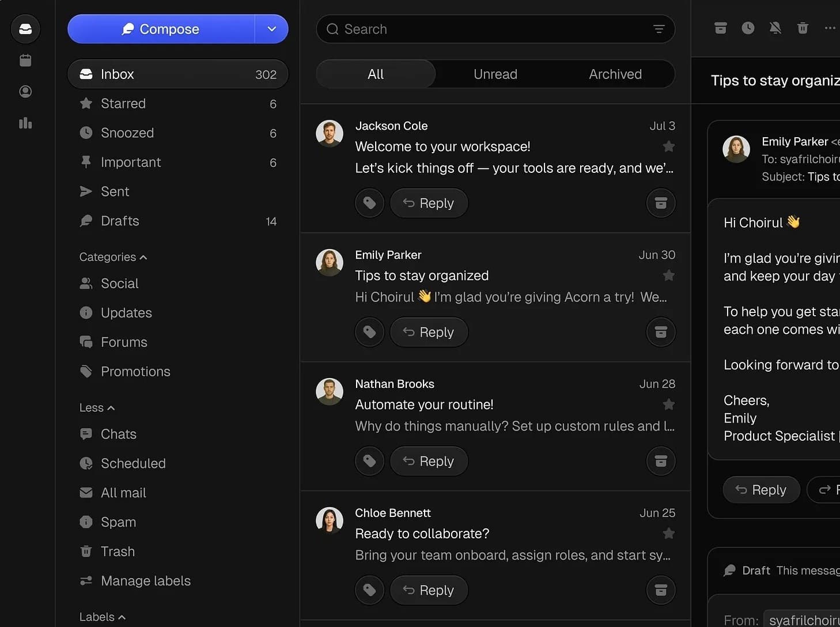Open the Snoozed folder

tap(178, 133)
